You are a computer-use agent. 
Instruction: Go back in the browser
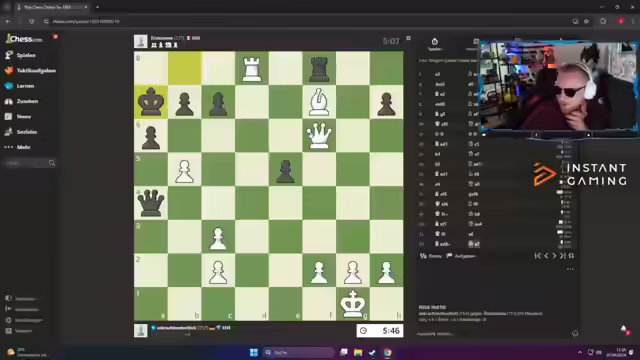tap(8, 21)
